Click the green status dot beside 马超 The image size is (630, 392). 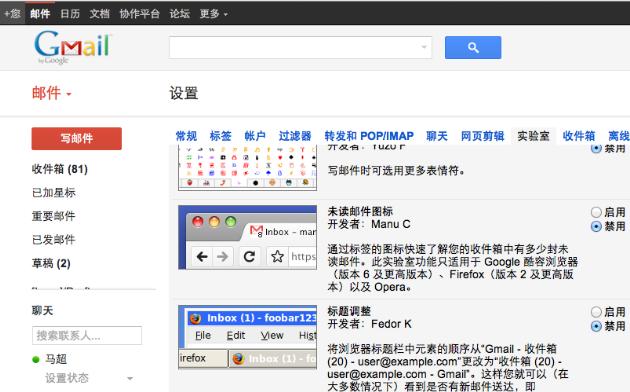(36, 359)
